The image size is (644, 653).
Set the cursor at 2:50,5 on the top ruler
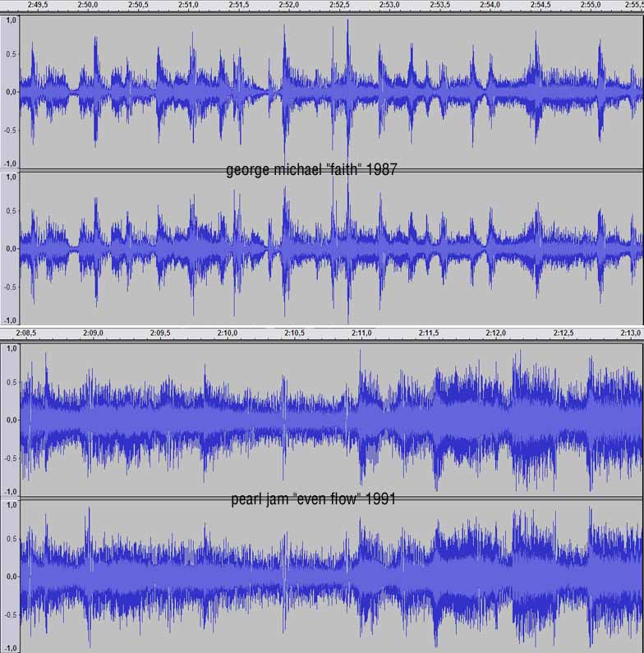pos(138,5)
